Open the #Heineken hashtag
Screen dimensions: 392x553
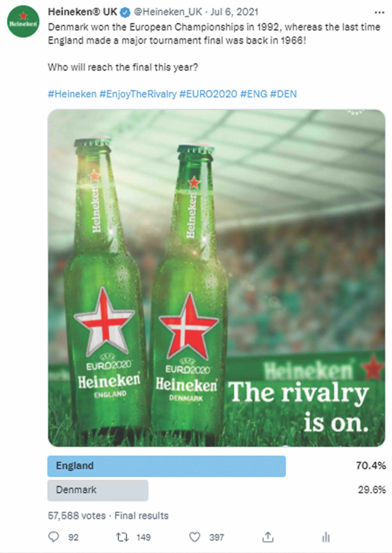(x=72, y=94)
